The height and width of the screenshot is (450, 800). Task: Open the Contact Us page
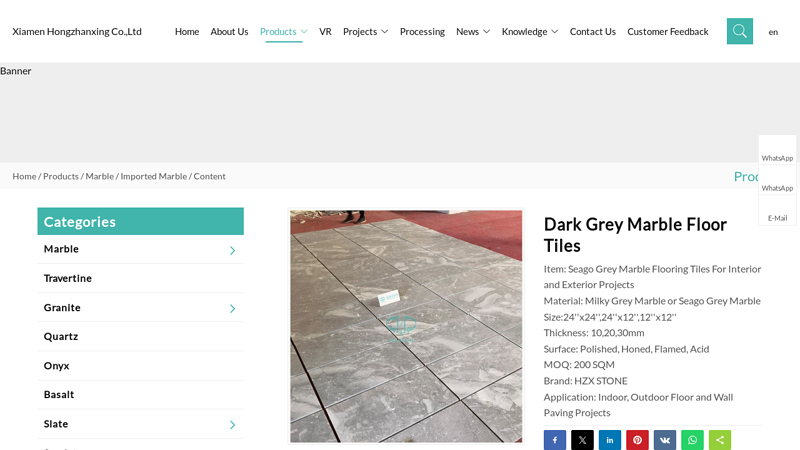click(x=592, y=32)
